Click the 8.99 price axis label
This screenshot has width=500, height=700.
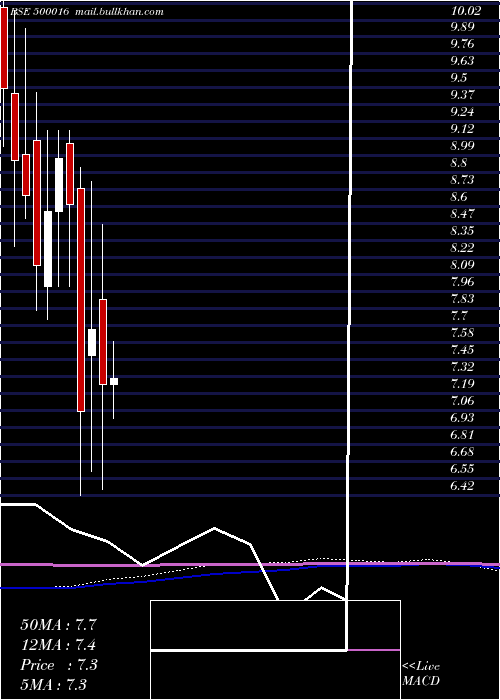(x=462, y=146)
